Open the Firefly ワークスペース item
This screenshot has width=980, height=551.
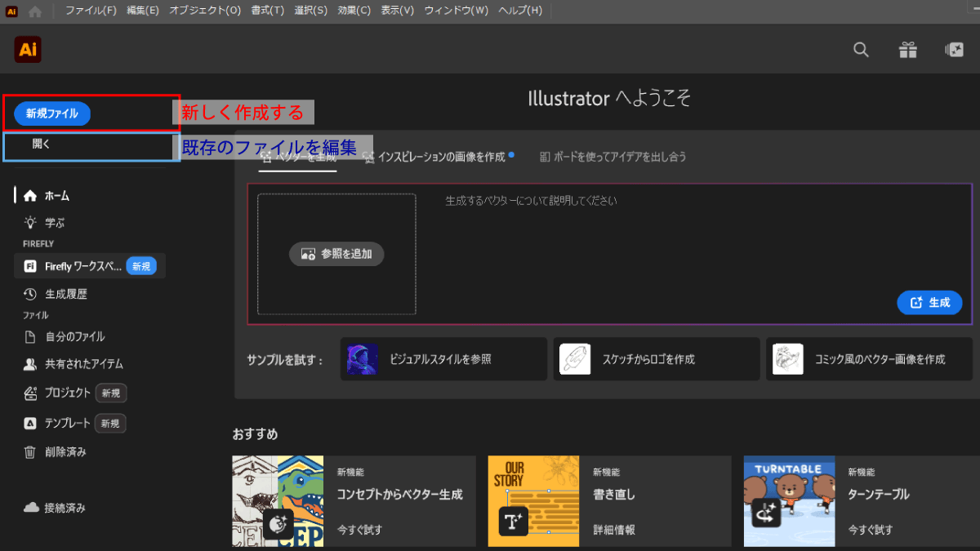point(90,266)
